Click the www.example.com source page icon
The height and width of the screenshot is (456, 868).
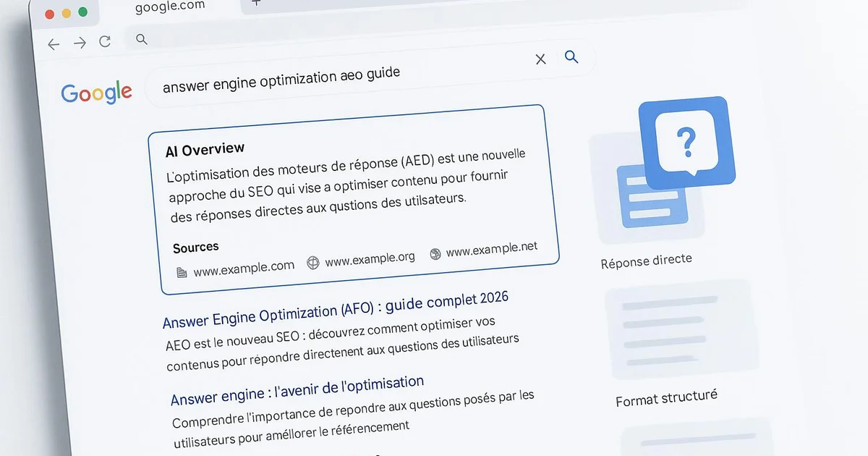pos(182,272)
